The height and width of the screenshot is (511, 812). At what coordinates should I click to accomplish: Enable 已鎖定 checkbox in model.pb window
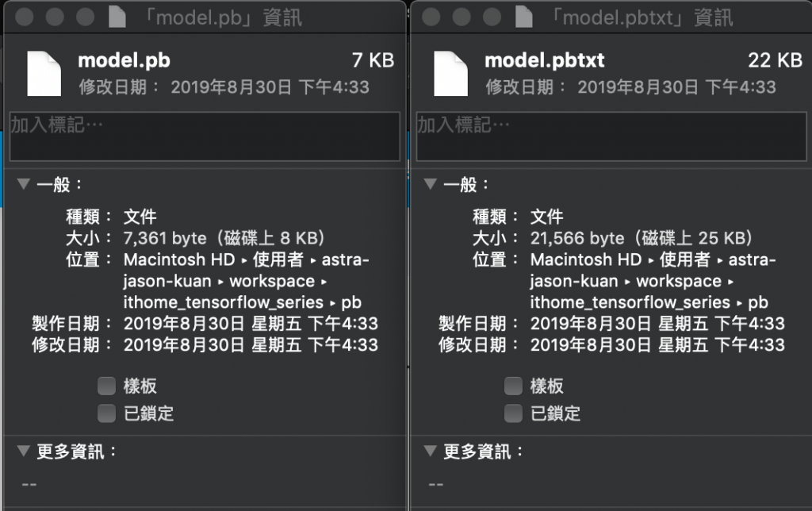[107, 413]
